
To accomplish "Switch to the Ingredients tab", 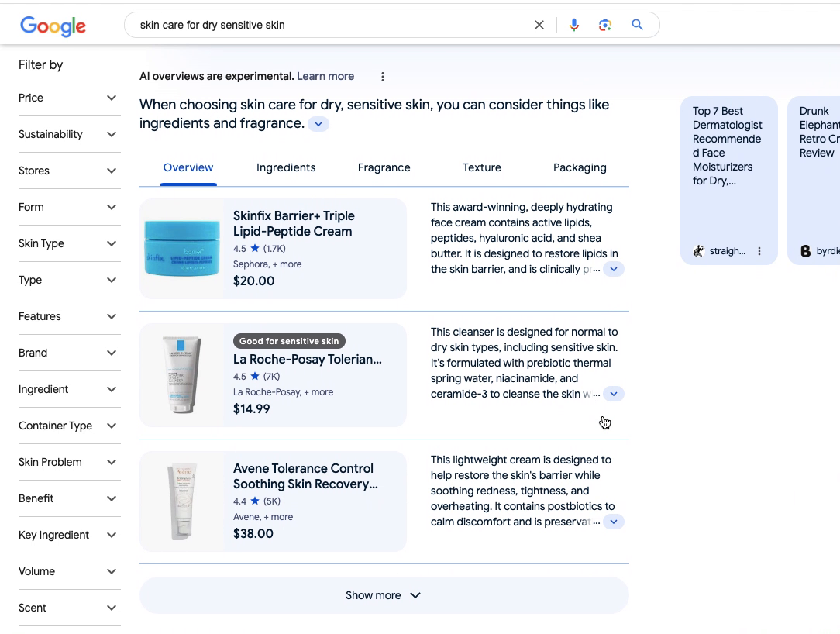I will click(x=286, y=167).
